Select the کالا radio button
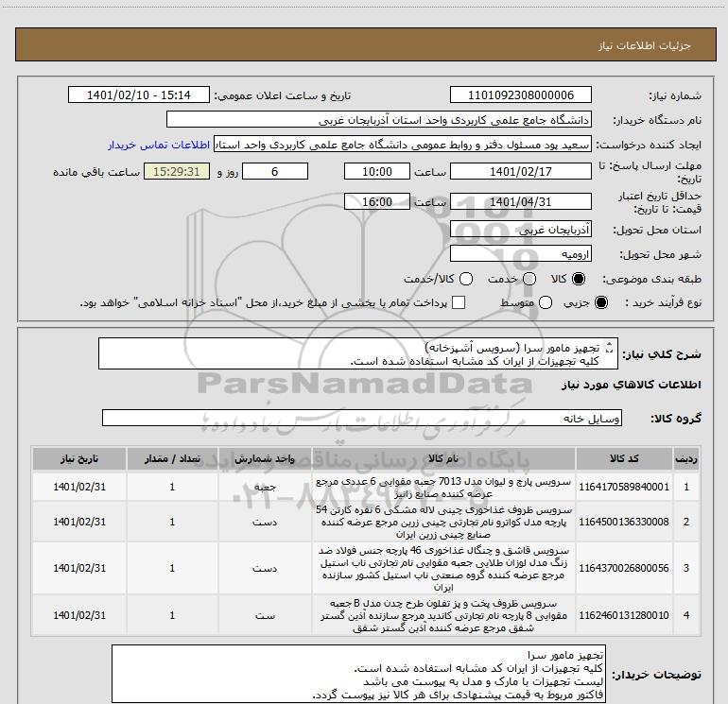 579,279
